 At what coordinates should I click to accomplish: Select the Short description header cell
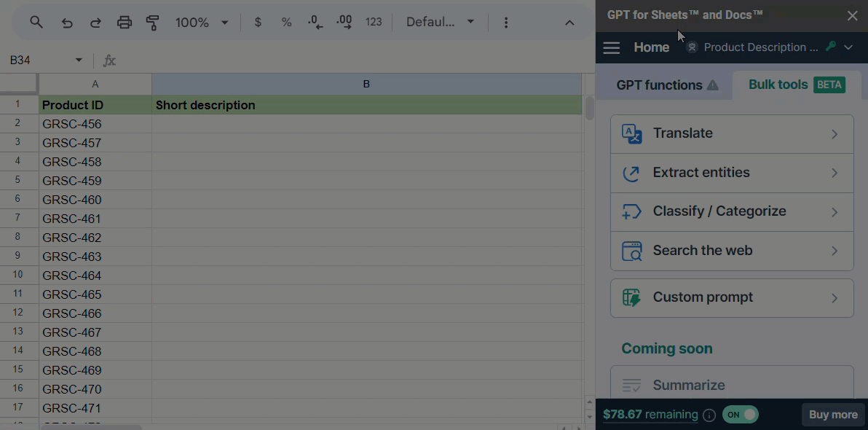coord(367,105)
